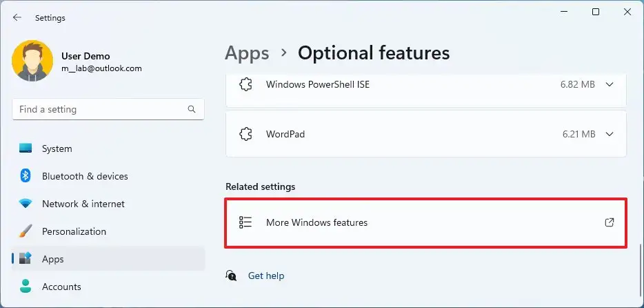This screenshot has height=308, width=644.
Task: Open the Get help link
Action: click(266, 276)
